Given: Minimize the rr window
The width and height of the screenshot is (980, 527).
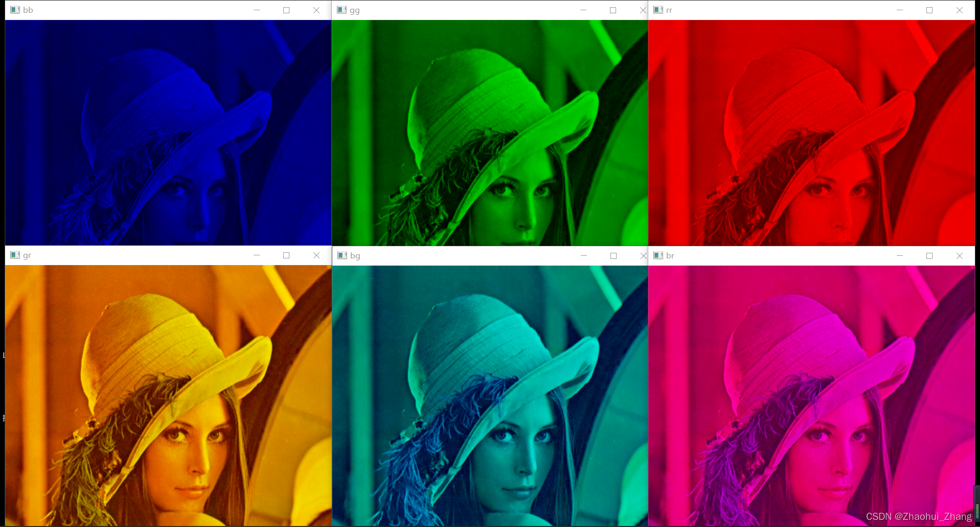Looking at the screenshot, I should (900, 10).
